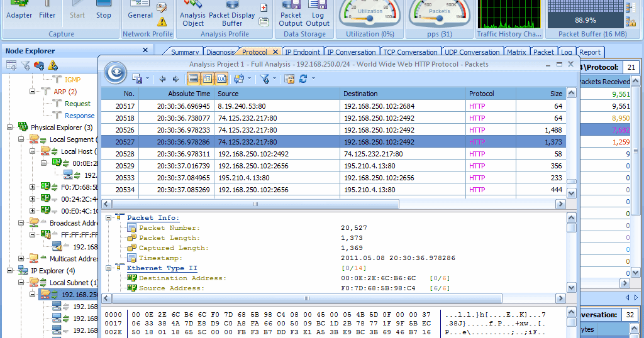
Task: Click the lock/auto-scroll icon in packet toolbar
Action: [x=289, y=79]
